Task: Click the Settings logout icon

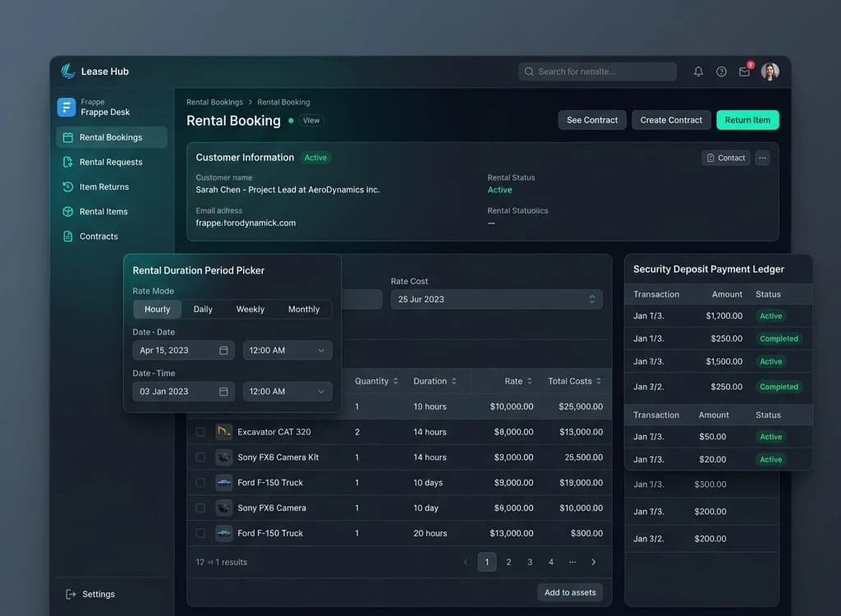Action: (71, 594)
